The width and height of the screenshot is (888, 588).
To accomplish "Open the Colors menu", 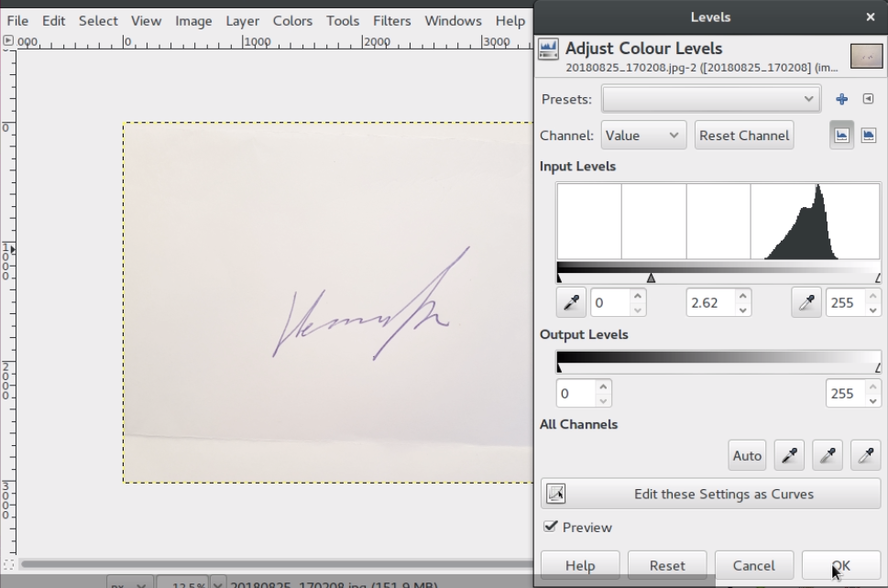I will tap(292, 21).
